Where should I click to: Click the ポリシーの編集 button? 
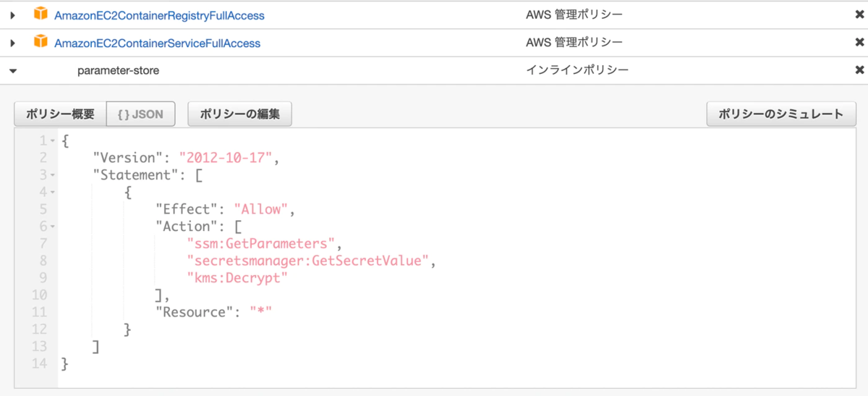[239, 114]
